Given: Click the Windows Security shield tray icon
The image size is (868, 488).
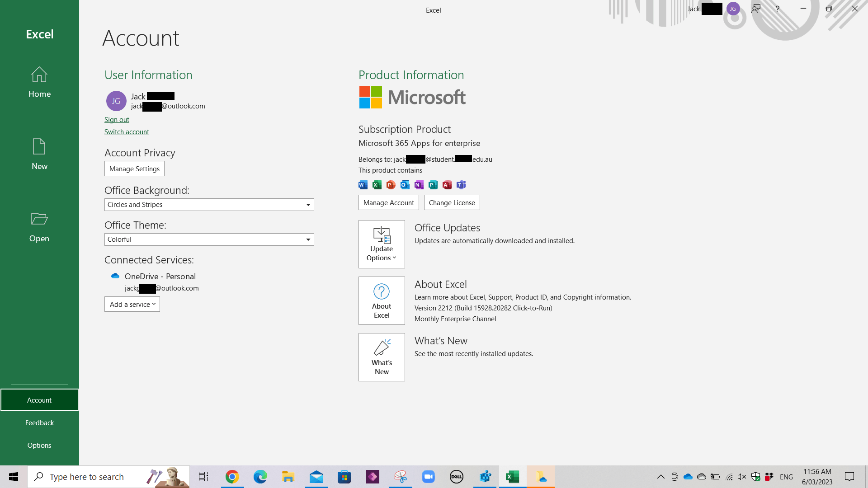Looking at the screenshot, I should tap(755, 477).
